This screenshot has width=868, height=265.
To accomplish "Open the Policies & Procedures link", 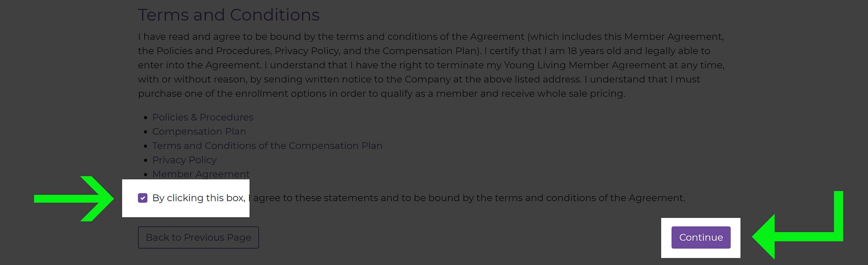I will click(x=203, y=117).
